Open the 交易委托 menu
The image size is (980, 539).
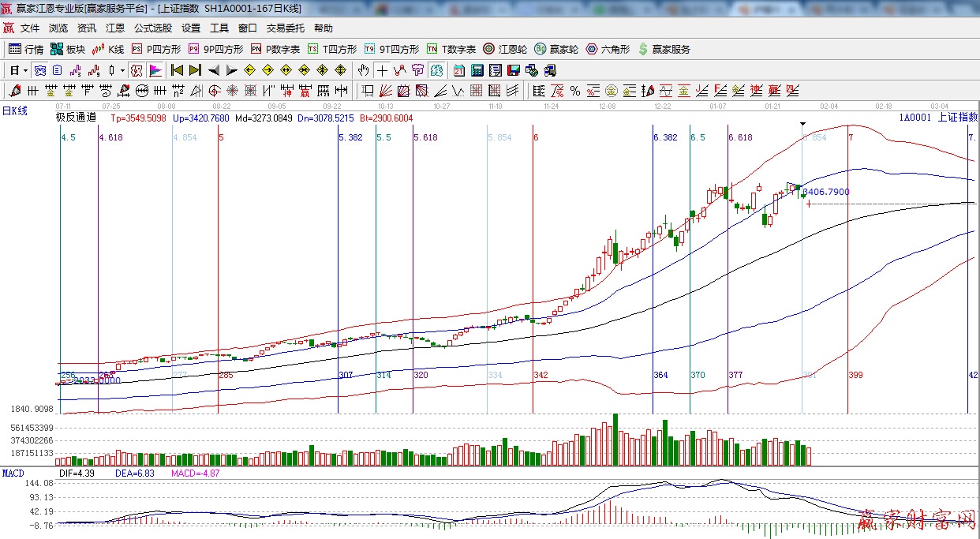click(285, 28)
